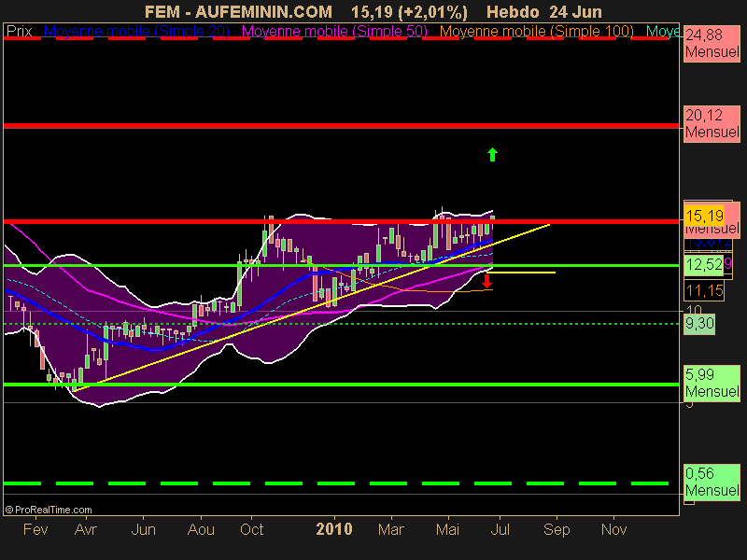Screen dimensions: 747x560
Task: Select the yellow 15,19 current price label
Action: (704, 216)
